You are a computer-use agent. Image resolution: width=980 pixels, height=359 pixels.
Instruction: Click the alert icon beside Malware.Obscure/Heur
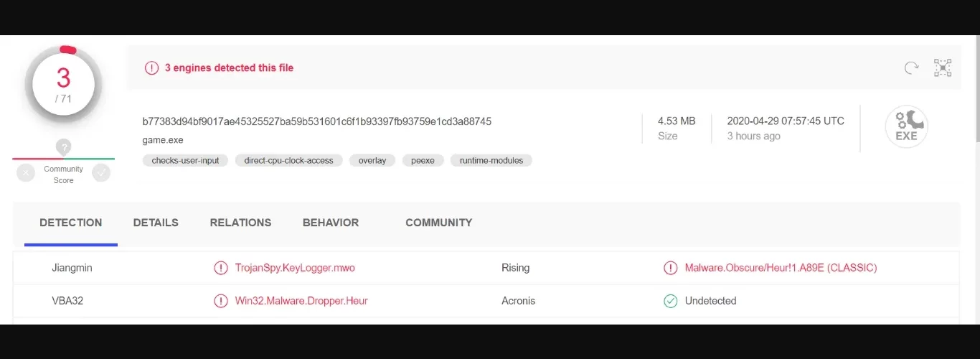(x=670, y=268)
